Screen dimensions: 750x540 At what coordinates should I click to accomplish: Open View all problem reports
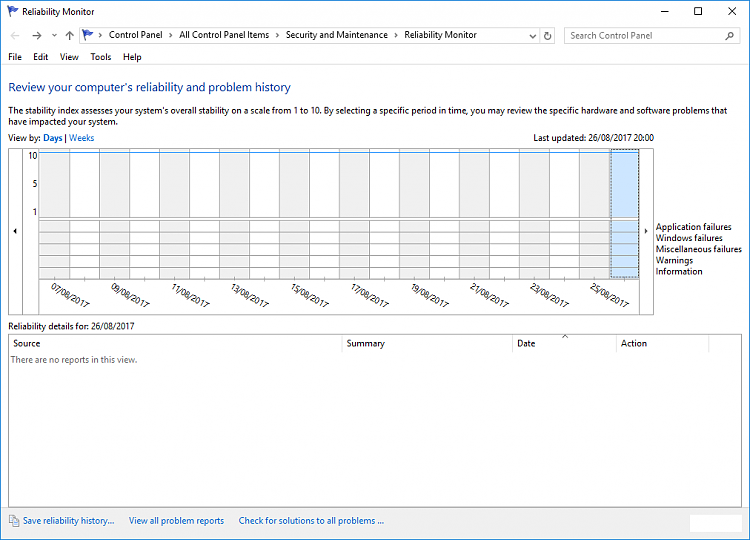coord(176,521)
